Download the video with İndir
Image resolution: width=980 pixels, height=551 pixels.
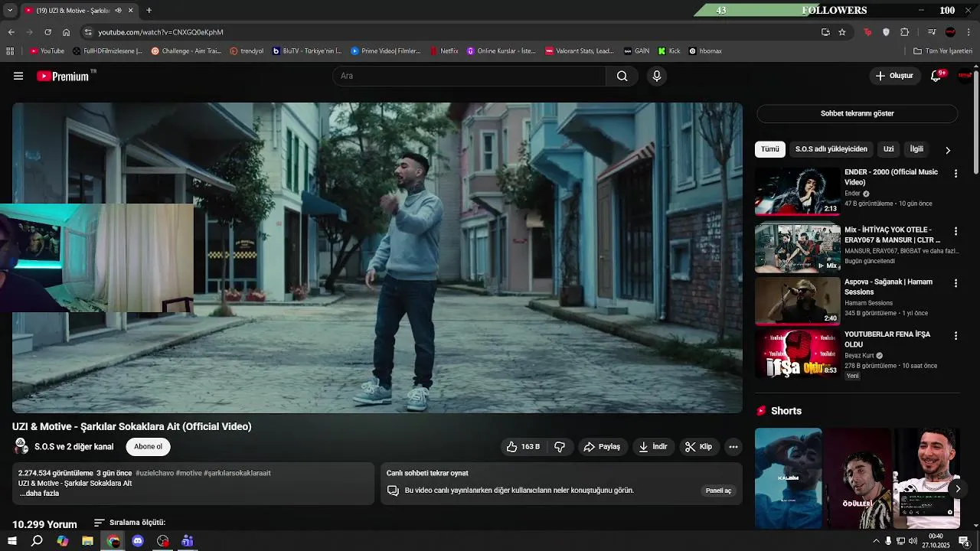653,447
